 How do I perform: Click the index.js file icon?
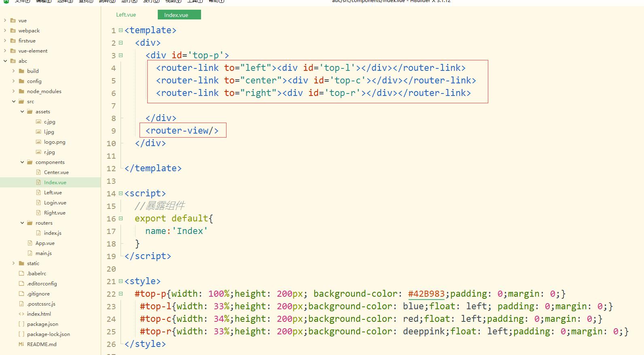pos(38,233)
